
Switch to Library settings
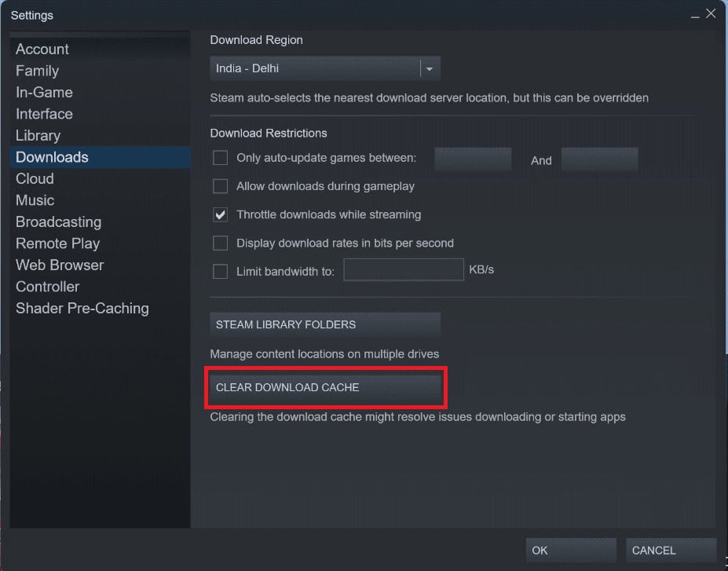coord(100,136)
